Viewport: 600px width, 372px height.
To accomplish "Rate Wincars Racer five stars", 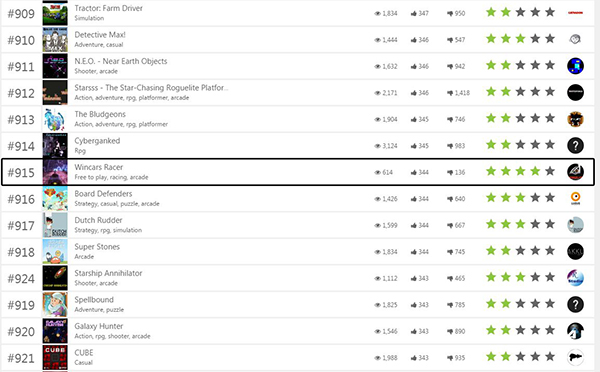I will click(550, 171).
